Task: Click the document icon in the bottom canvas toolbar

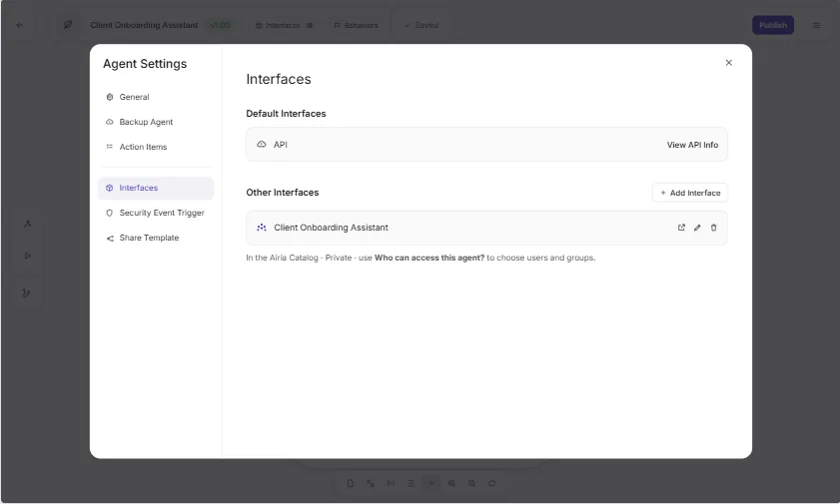Action: tap(350, 484)
